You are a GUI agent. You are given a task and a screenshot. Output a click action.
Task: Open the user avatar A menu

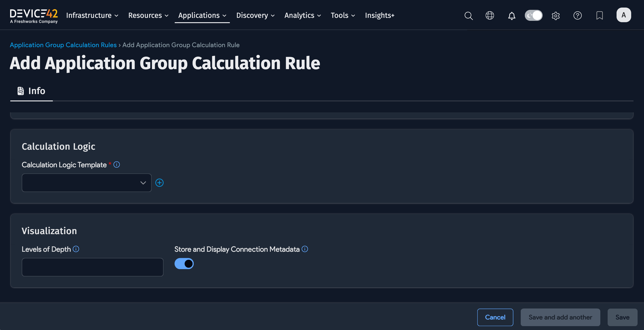623,15
